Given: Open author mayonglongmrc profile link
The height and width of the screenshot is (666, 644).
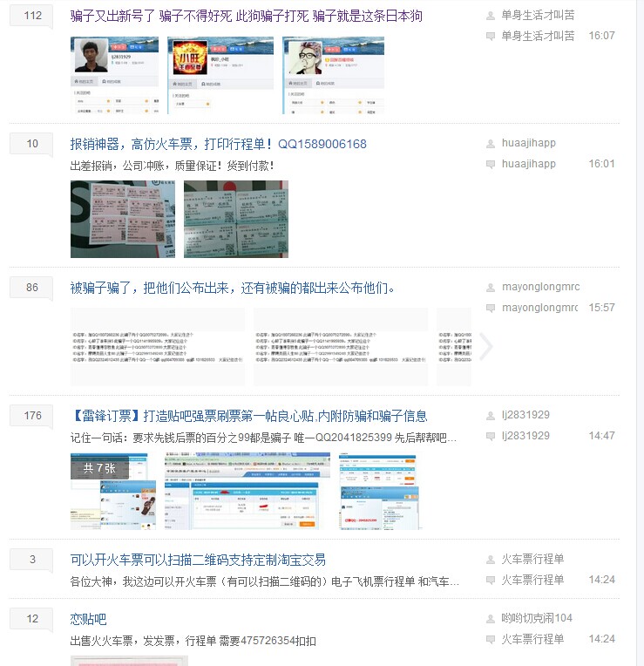Looking at the screenshot, I should [x=540, y=287].
